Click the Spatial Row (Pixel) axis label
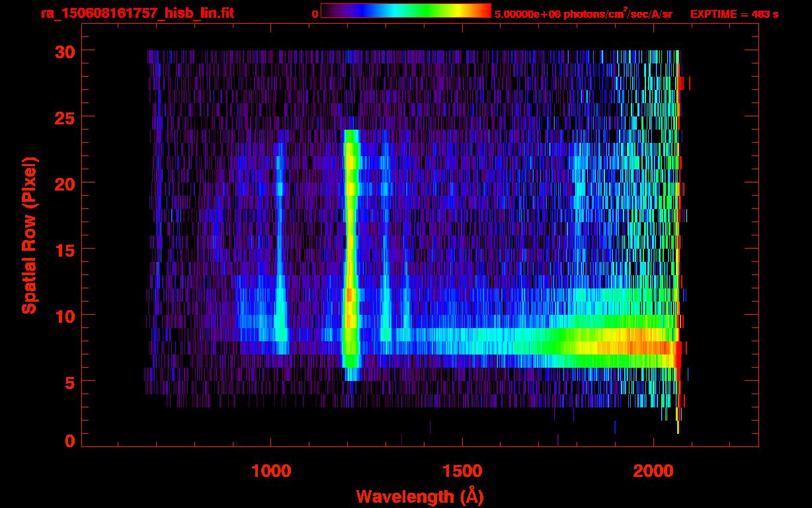This screenshot has width=812, height=508. tap(30, 235)
